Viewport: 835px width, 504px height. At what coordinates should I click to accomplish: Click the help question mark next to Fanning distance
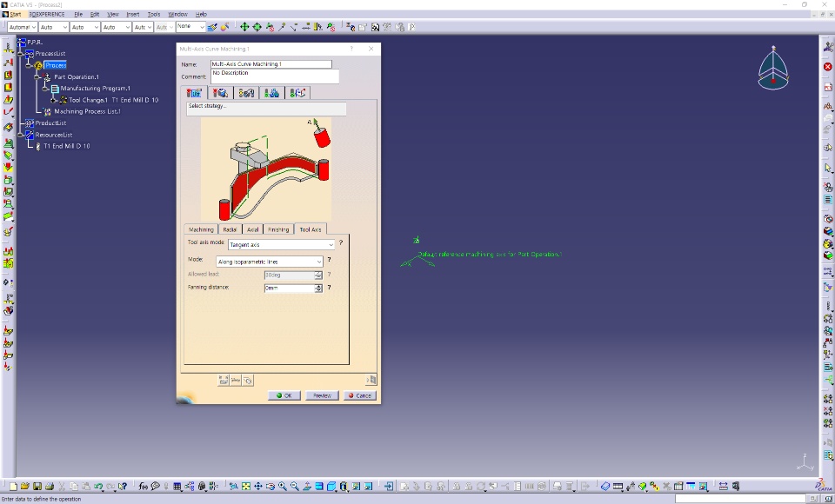tap(329, 288)
